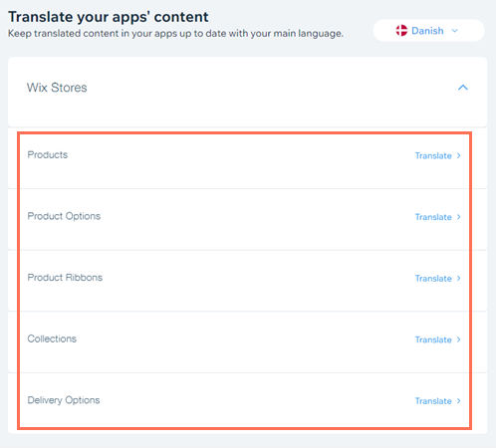496x448 pixels.
Task: Open the Products row
Action: click(x=244, y=161)
